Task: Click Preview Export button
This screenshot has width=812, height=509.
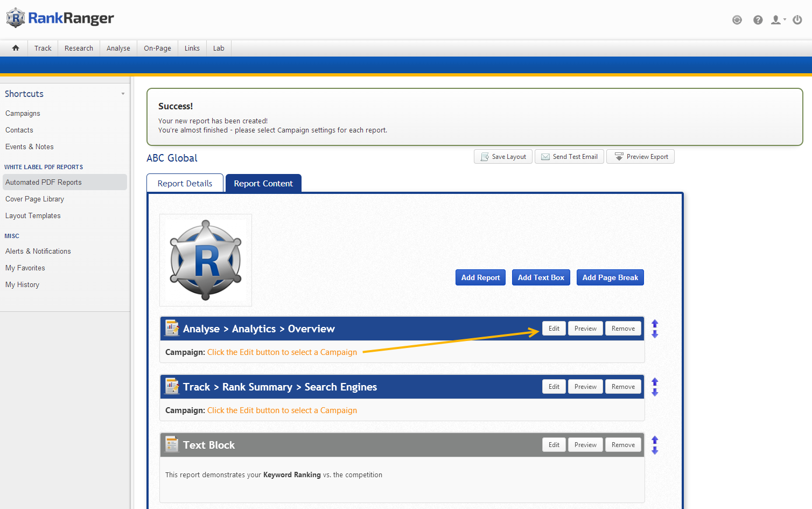Action: [640, 157]
